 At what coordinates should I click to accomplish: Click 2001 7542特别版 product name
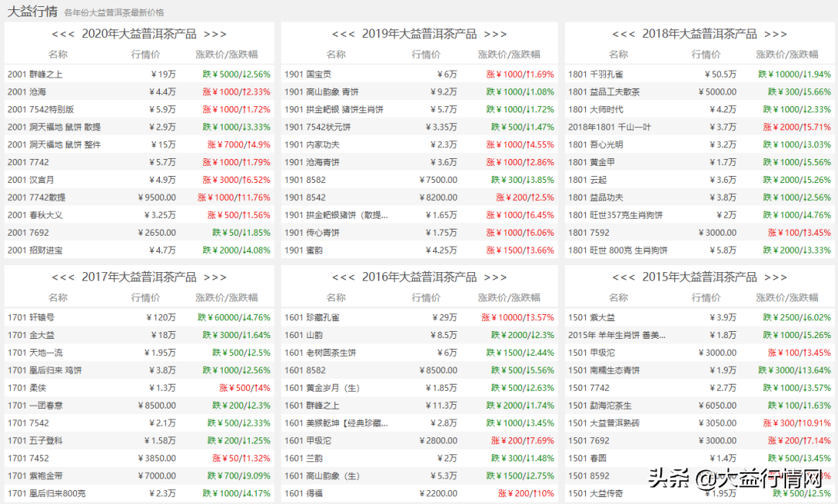pyautogui.click(x=40, y=109)
